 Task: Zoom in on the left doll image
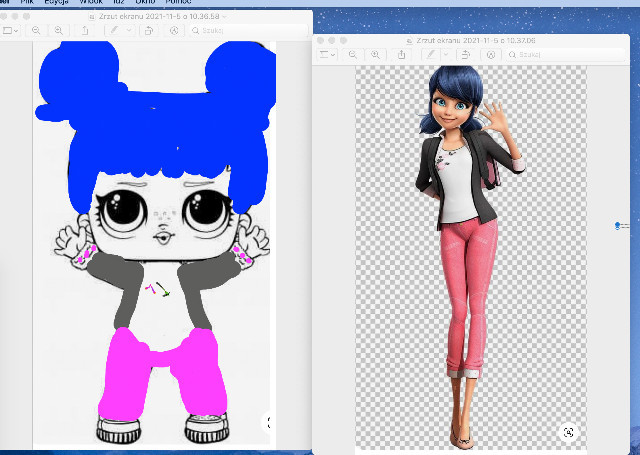tap(58, 31)
